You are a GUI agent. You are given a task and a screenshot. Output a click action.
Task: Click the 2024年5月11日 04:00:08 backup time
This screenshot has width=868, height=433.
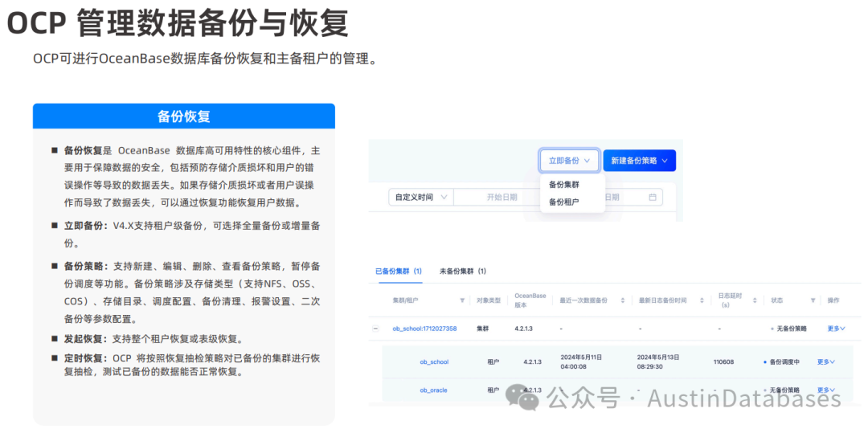[x=581, y=362]
